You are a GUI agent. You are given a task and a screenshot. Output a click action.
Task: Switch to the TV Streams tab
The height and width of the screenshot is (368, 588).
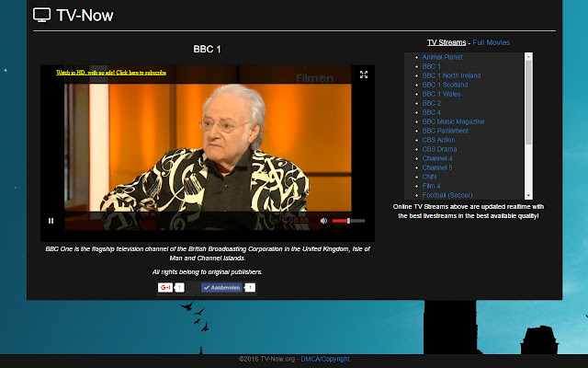(x=447, y=42)
